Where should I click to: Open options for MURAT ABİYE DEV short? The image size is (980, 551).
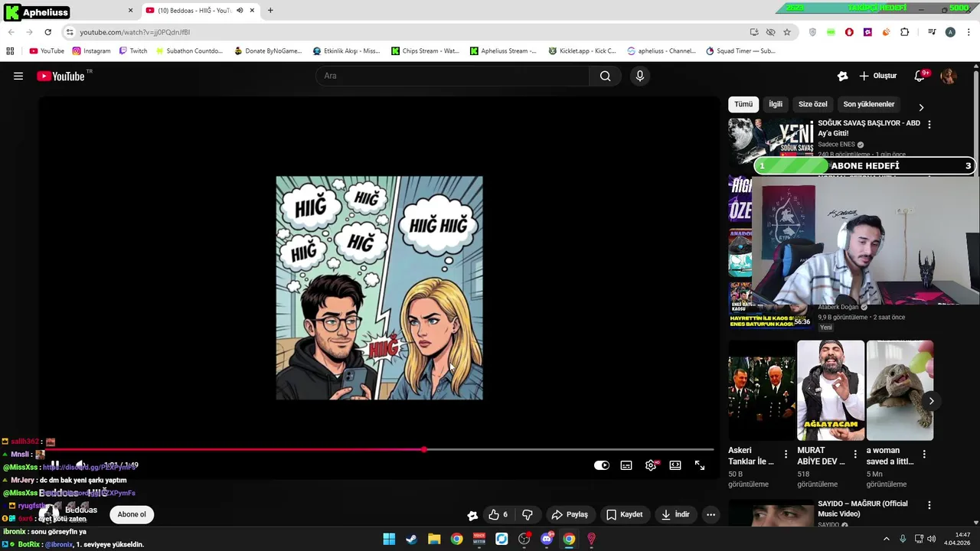pos(855,455)
